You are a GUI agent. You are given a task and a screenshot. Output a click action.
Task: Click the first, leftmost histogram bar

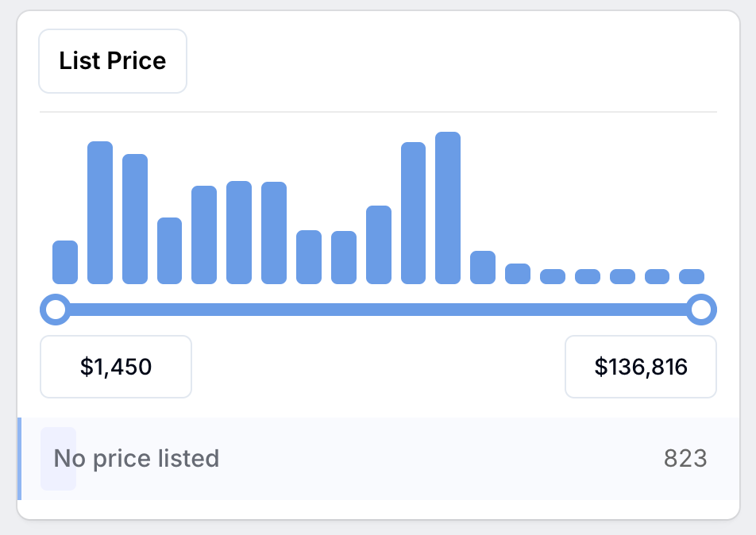[65, 262]
